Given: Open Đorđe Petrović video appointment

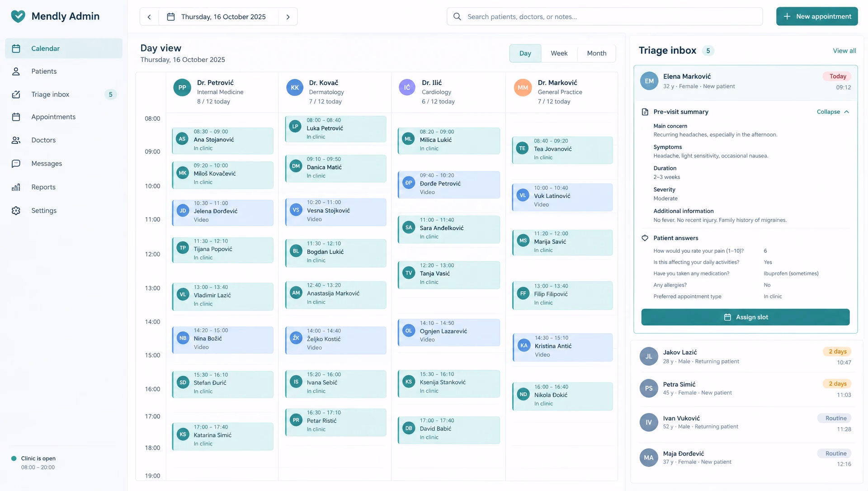Looking at the screenshot, I should (449, 185).
